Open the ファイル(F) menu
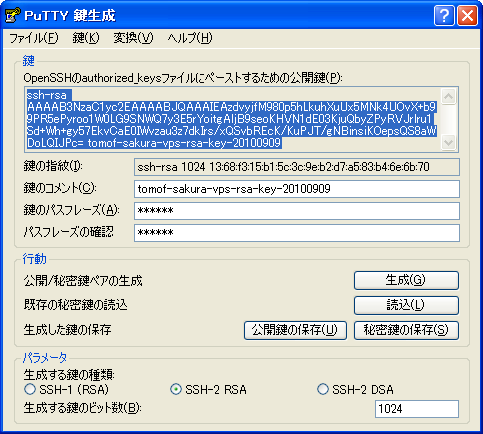483x434 pixels. [33, 38]
